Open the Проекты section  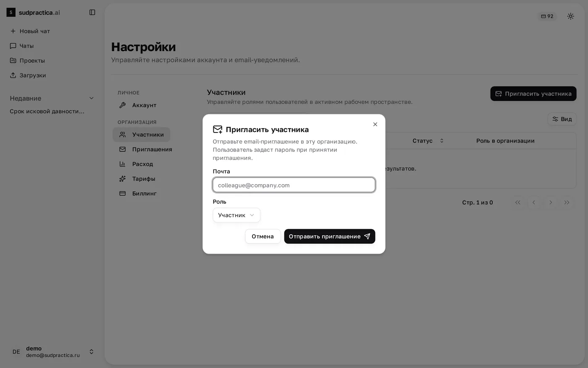point(27,61)
